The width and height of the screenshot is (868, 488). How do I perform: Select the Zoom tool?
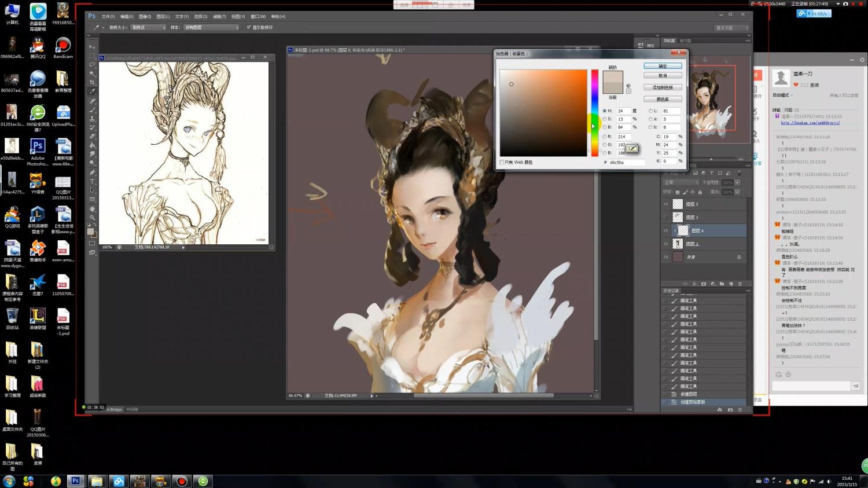pyautogui.click(x=92, y=218)
